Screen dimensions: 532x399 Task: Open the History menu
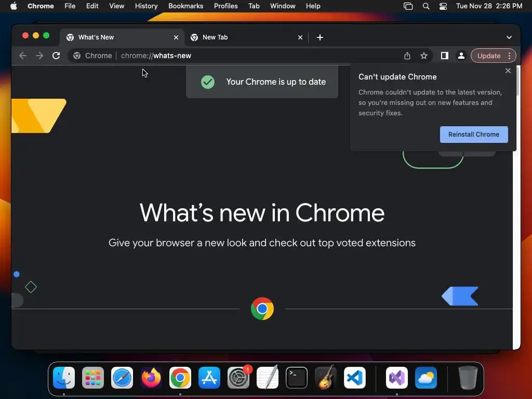(146, 6)
